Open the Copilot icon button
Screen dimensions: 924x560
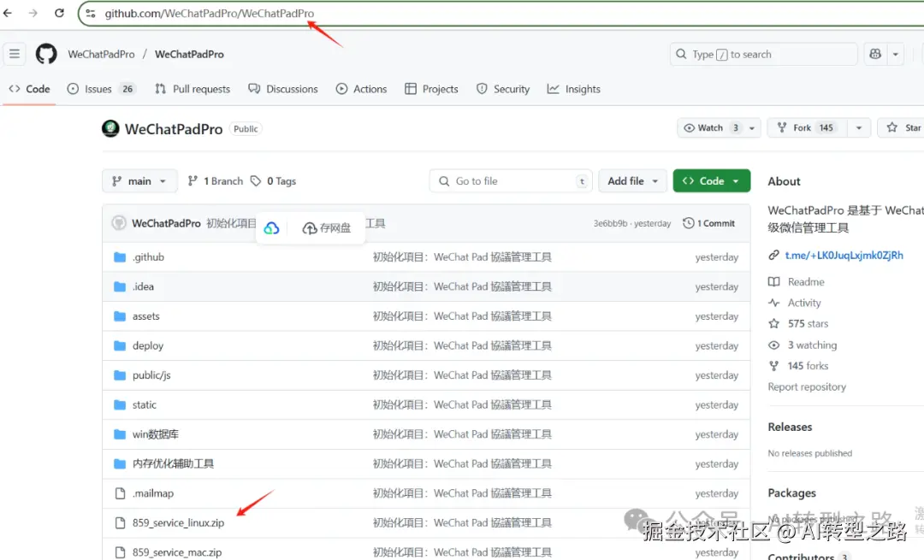(875, 54)
